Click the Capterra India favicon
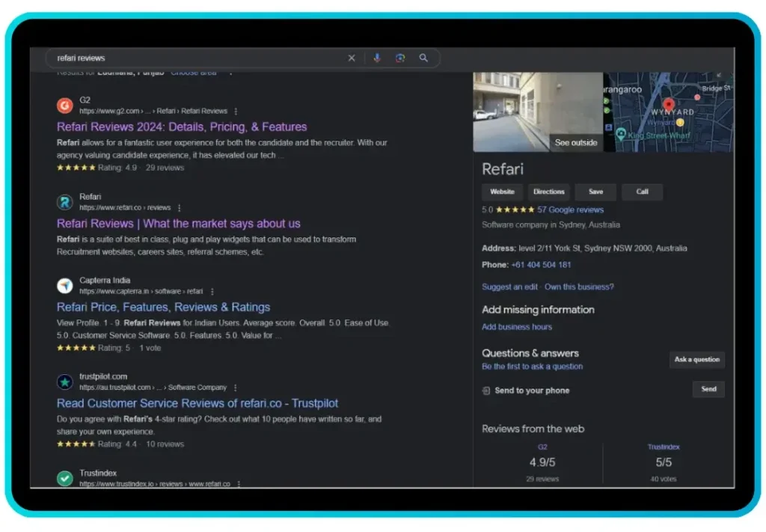Viewport: 766px width, 532px height. (64, 285)
